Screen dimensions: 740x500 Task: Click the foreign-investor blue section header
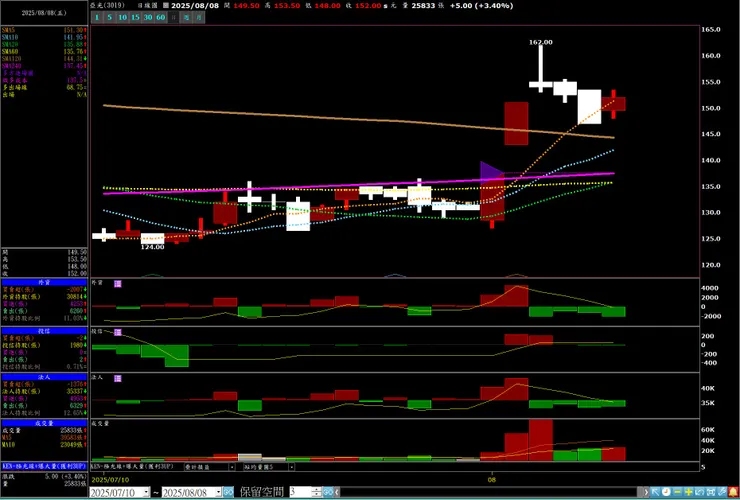tap(44, 282)
